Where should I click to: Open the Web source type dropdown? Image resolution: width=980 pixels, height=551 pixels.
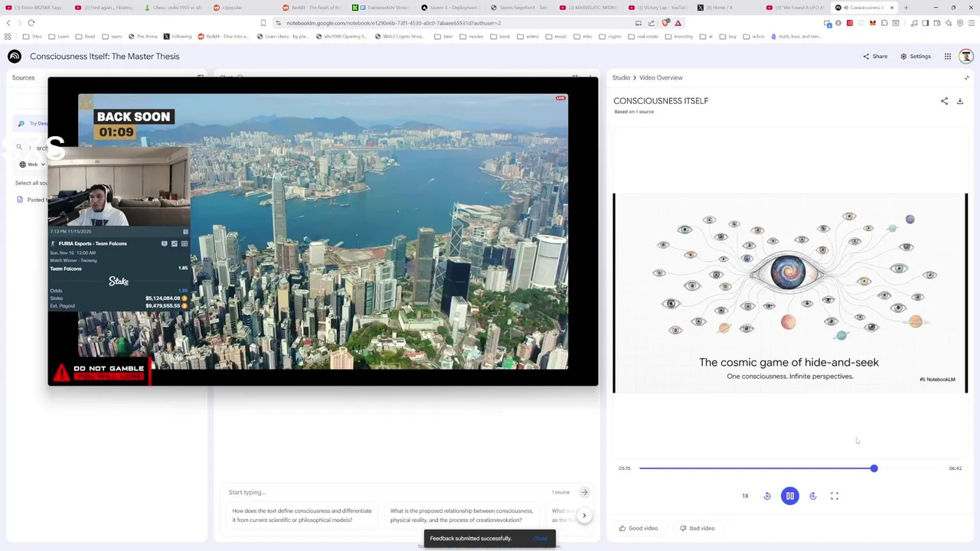[32, 165]
